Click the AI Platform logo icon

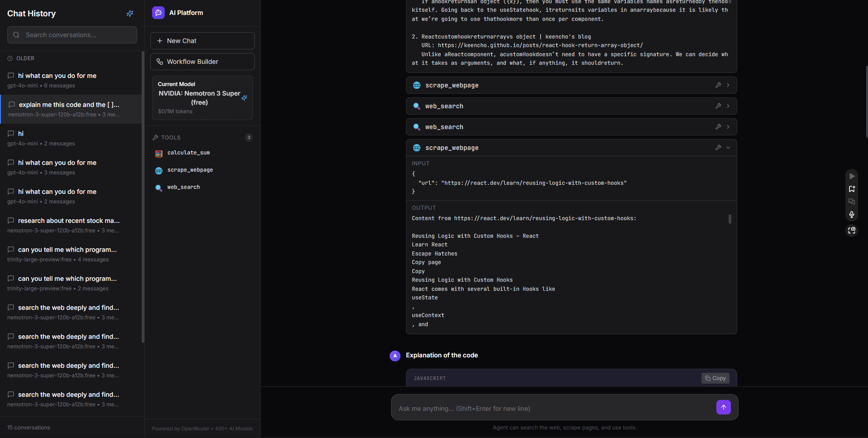point(158,13)
